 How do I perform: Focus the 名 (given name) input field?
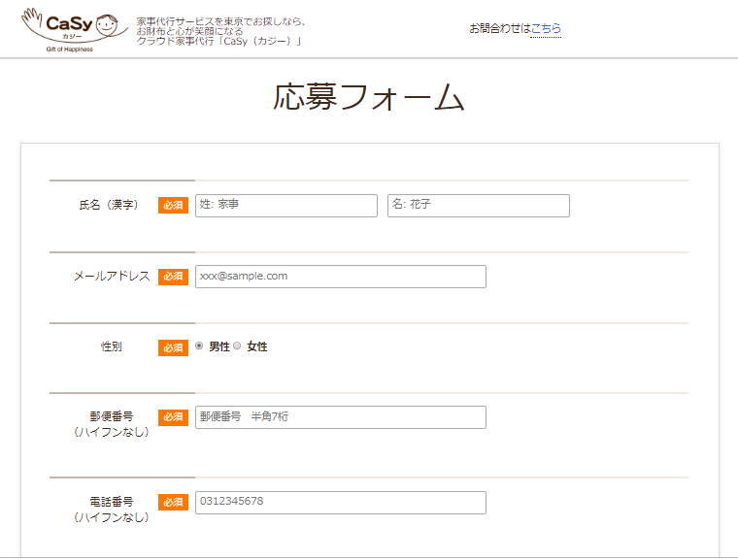pos(478,206)
